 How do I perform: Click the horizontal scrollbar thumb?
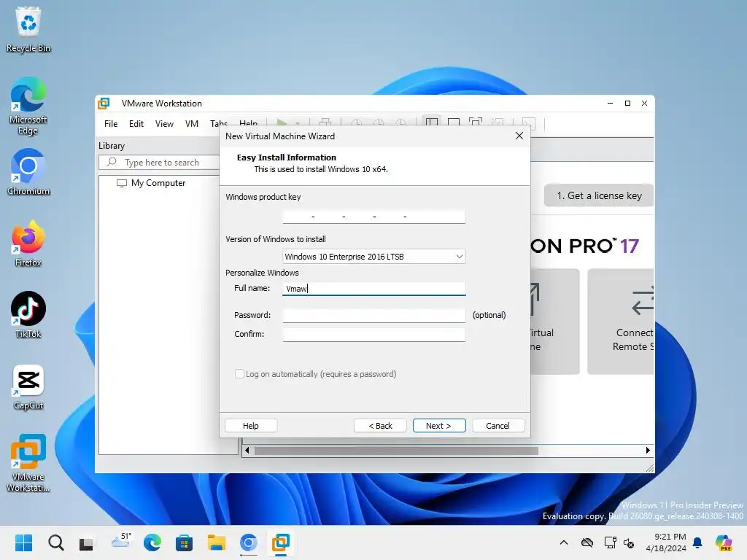[x=396, y=451]
